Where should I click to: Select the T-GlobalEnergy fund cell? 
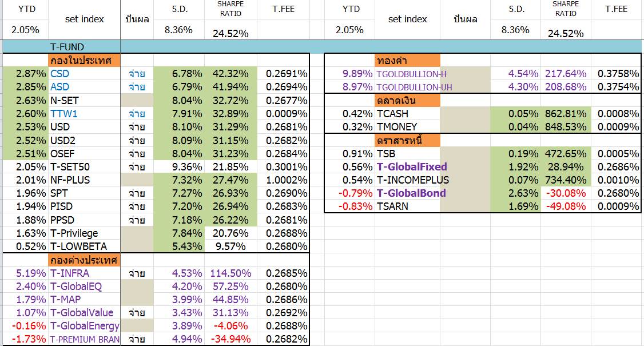click(84, 326)
